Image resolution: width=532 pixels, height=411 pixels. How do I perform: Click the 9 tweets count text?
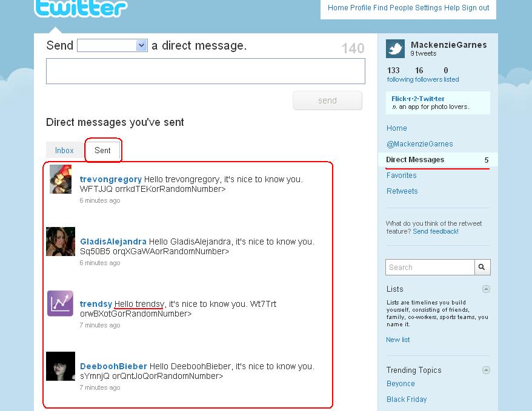tap(423, 53)
